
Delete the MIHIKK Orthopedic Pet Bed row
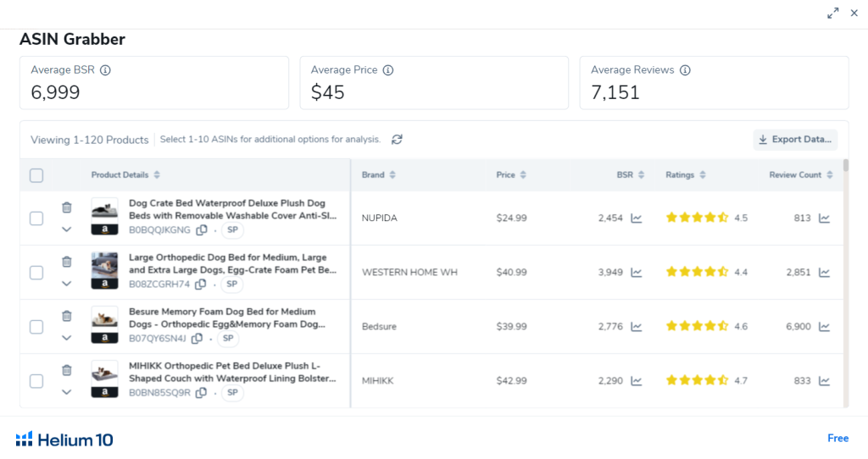pyautogui.click(x=66, y=370)
